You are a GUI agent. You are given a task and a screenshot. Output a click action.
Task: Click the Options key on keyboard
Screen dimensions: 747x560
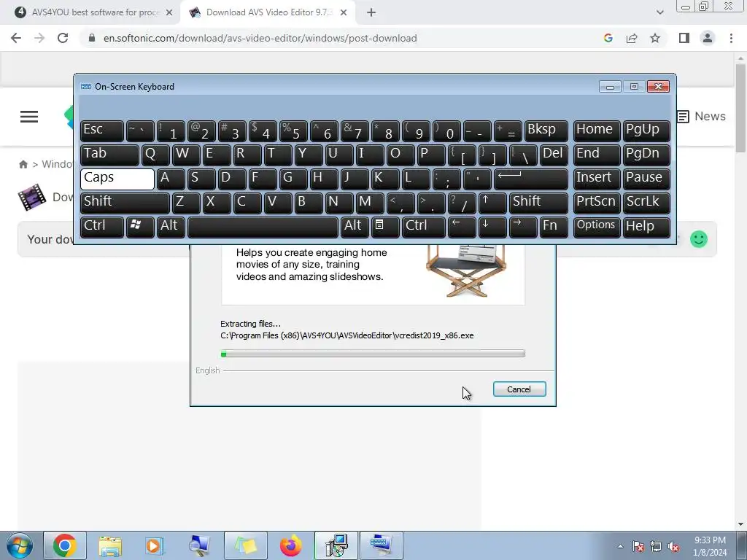pyautogui.click(x=597, y=227)
